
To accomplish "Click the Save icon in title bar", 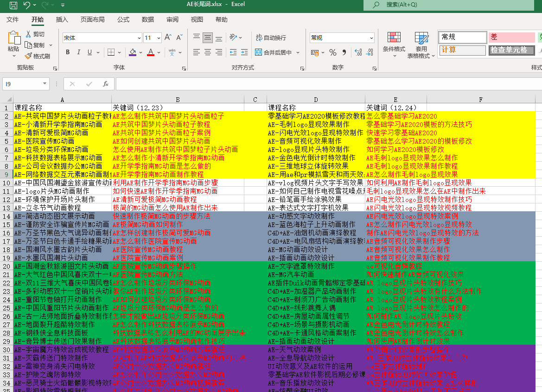I will click(13, 5).
